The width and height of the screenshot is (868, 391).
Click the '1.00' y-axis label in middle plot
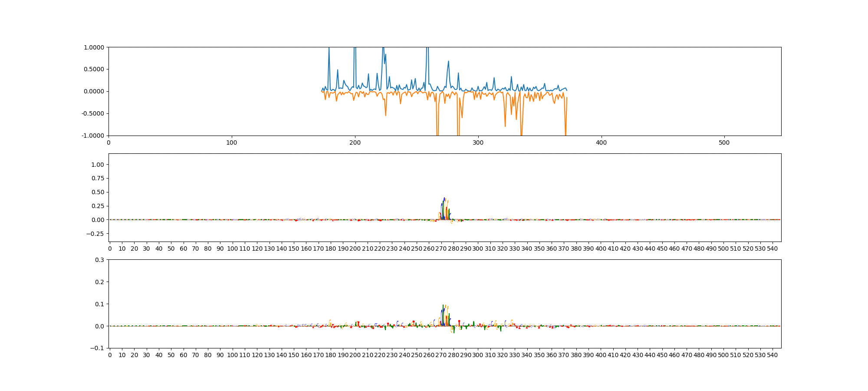click(x=98, y=165)
